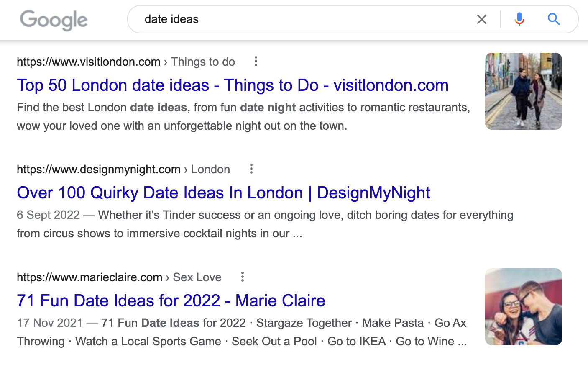The height and width of the screenshot is (370, 588).
Task: Click the marieclaire.com breadcrumb URL
Action: click(x=89, y=277)
